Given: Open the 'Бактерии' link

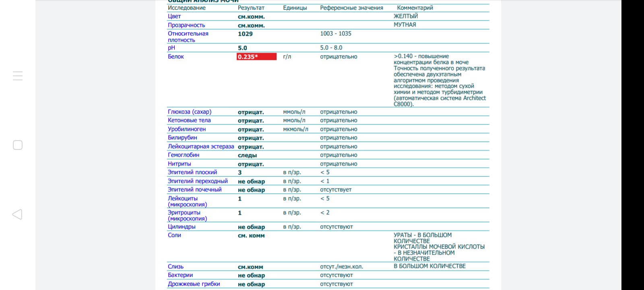Looking at the screenshot, I should tap(180, 275).
